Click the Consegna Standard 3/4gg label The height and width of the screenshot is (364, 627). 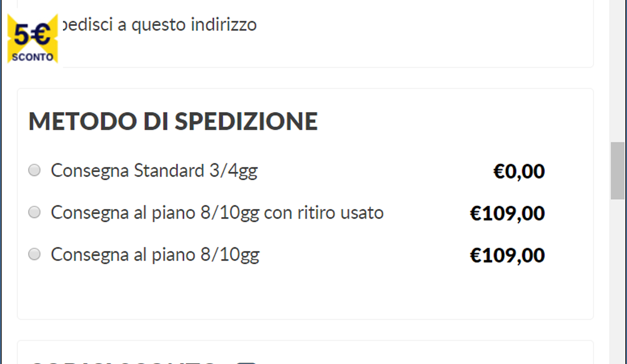(x=154, y=171)
